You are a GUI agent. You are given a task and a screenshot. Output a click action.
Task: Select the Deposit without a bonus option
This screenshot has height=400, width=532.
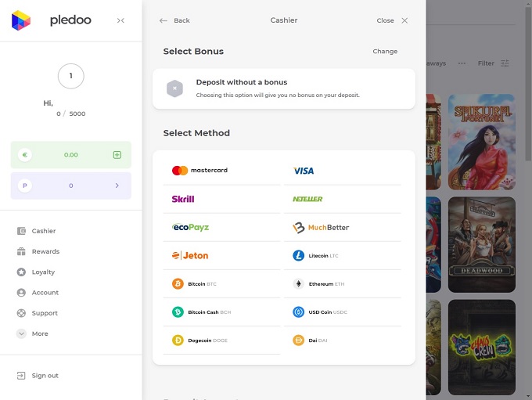click(x=283, y=88)
